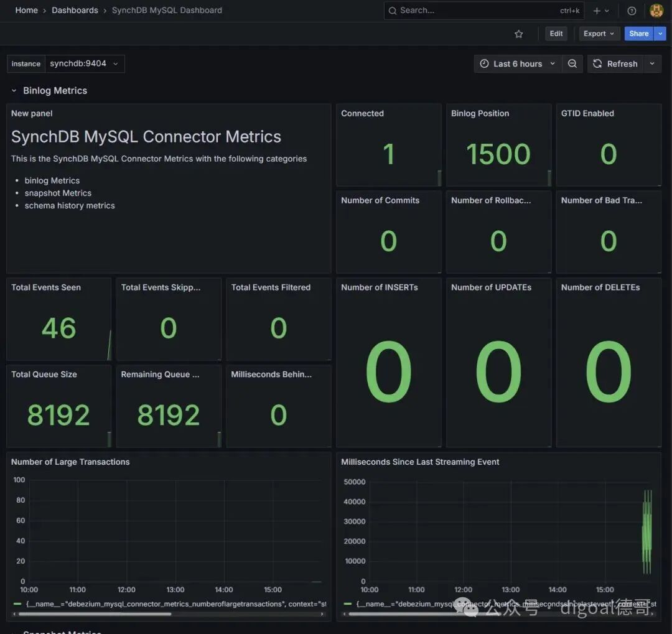Open the user avatar profile menu
The width and height of the screenshot is (672, 634).
pyautogui.click(x=656, y=11)
